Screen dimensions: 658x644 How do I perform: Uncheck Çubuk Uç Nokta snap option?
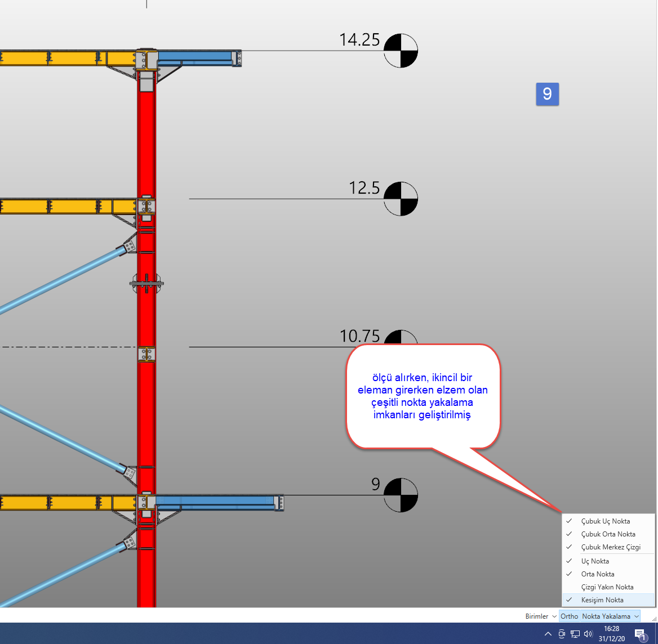606,521
